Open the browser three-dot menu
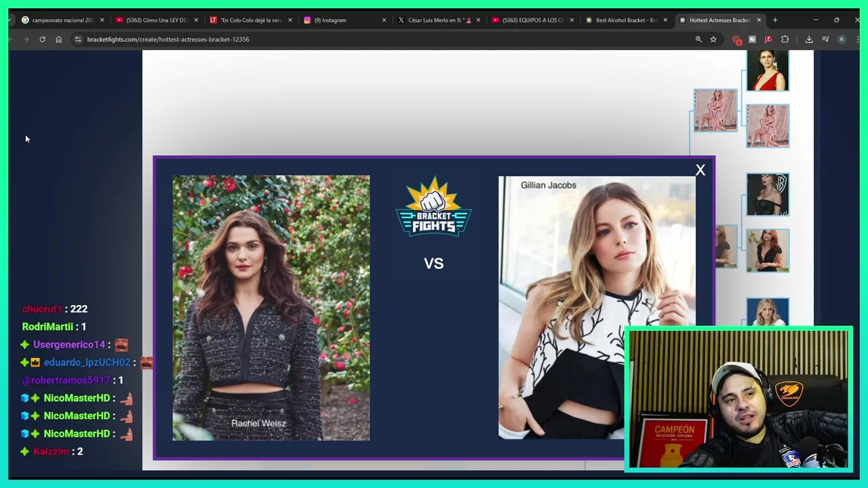 tap(856, 39)
